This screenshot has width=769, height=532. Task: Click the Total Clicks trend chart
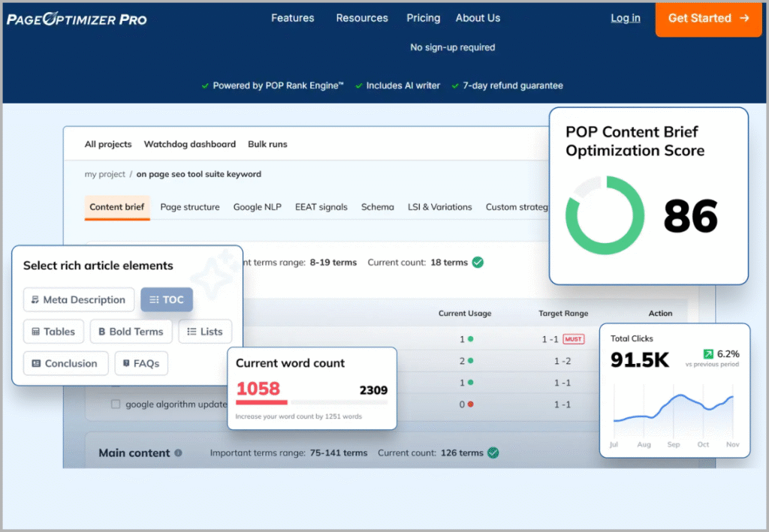[x=674, y=409]
